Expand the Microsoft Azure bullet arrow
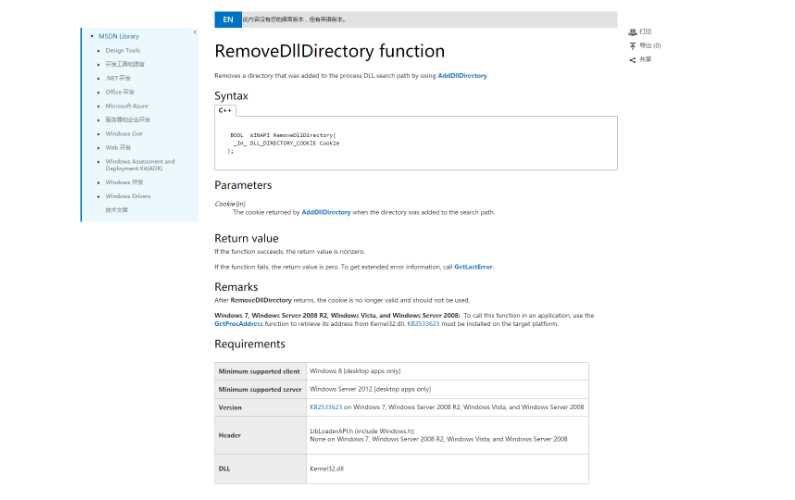This screenshot has height=500, width=795. click(99, 105)
